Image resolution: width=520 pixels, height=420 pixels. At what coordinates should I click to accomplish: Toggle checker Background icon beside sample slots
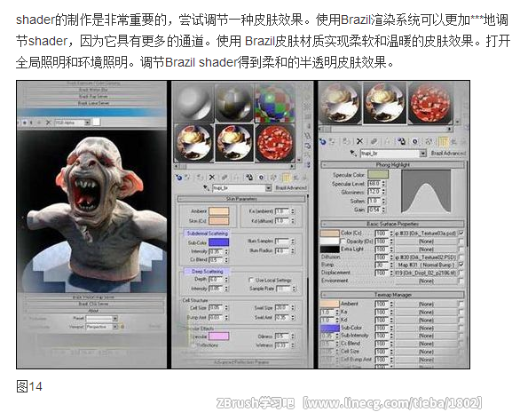click(x=307, y=106)
